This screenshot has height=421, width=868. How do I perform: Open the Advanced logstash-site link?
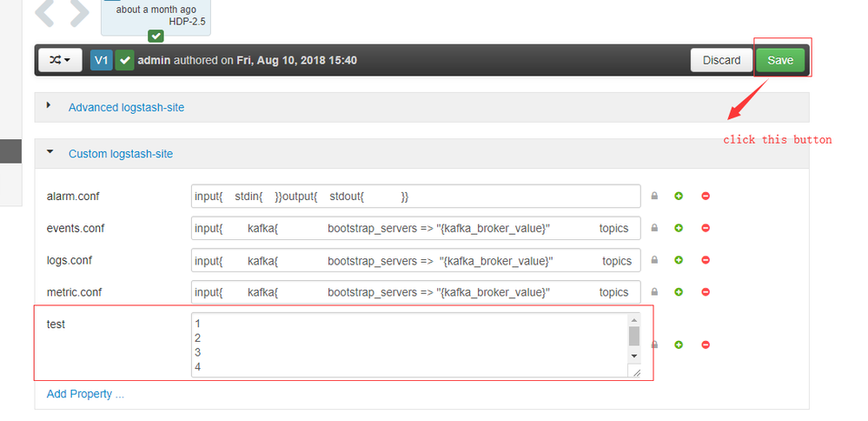126,108
